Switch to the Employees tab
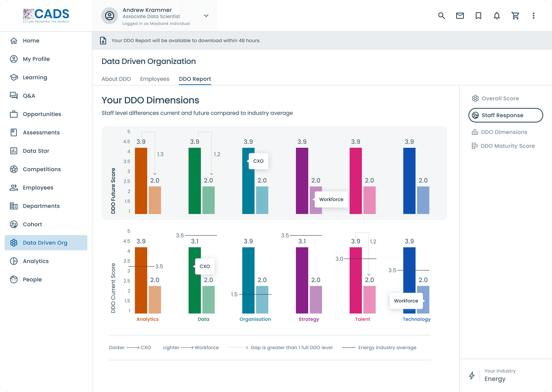The height and width of the screenshot is (392, 552). click(x=155, y=79)
